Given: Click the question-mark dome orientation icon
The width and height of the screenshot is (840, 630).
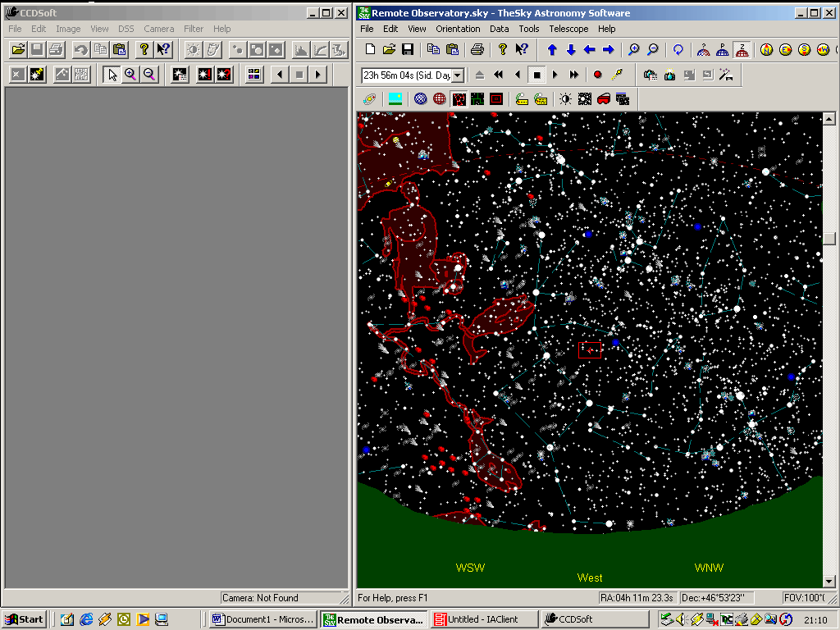Looking at the screenshot, I should pos(703,50).
